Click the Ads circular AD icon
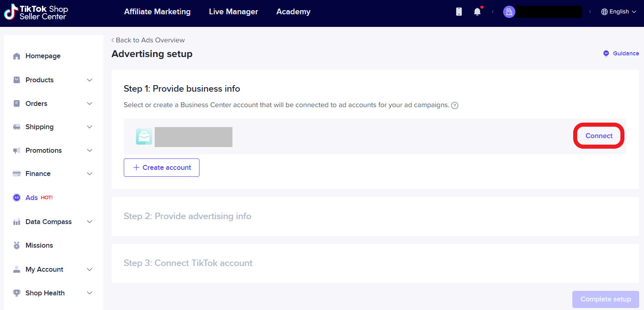This screenshot has height=310, width=644. 17,198
